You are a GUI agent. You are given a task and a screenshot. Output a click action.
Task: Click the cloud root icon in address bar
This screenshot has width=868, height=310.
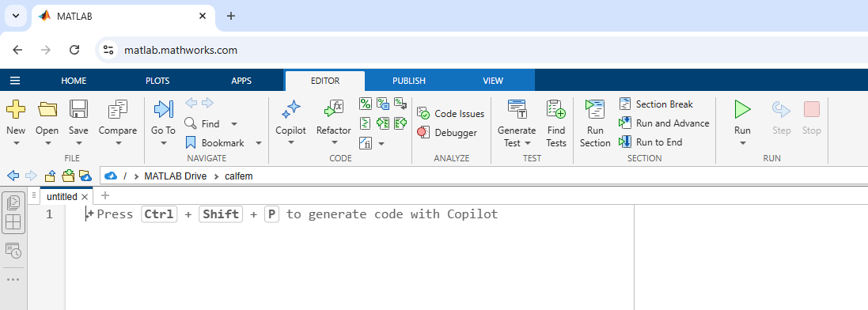111,176
